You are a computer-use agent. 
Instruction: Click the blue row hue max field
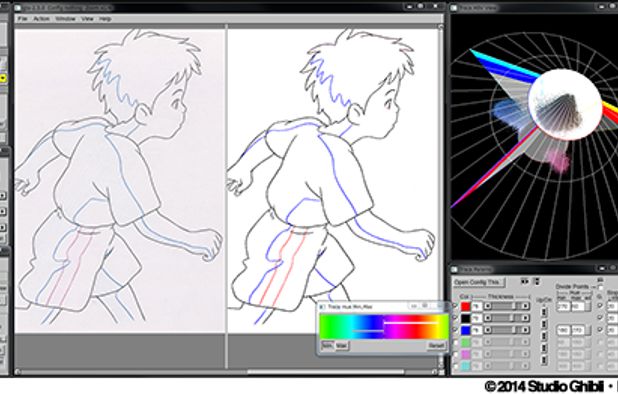click(x=578, y=330)
